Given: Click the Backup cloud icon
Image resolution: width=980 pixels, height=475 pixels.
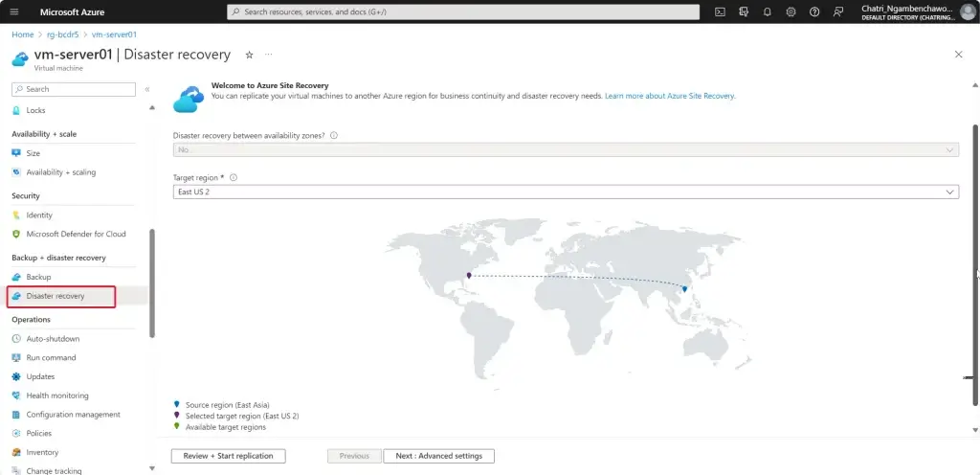Looking at the screenshot, I should 16,277.
